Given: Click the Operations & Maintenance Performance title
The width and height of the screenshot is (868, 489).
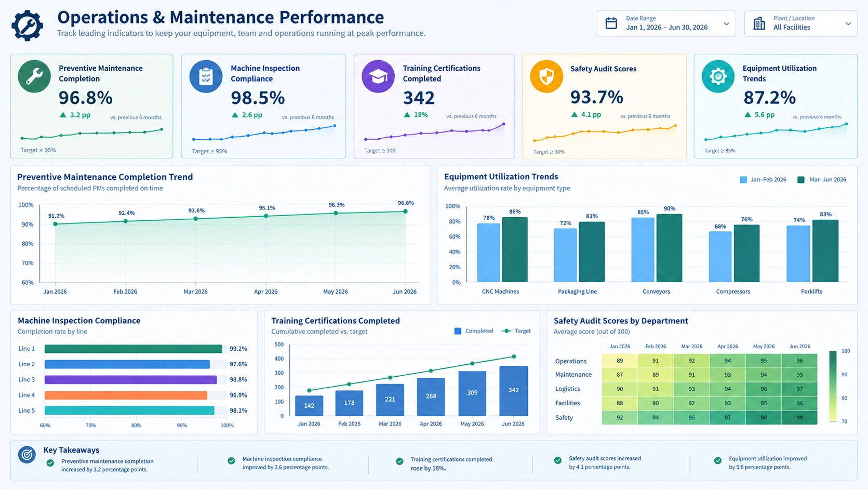Looking at the screenshot, I should [x=221, y=17].
